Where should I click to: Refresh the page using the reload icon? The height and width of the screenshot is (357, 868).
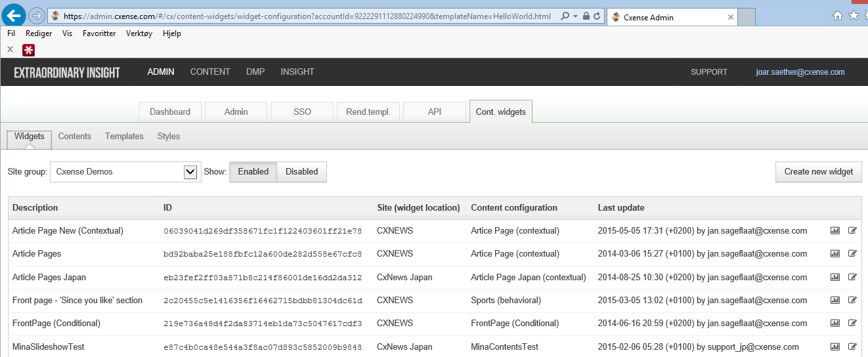[x=598, y=16]
